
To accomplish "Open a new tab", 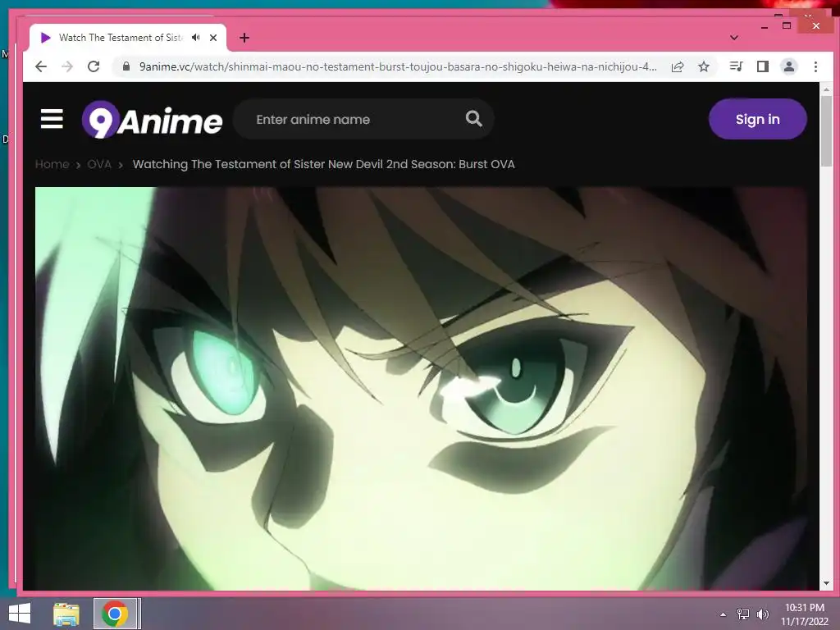I will click(x=244, y=38).
